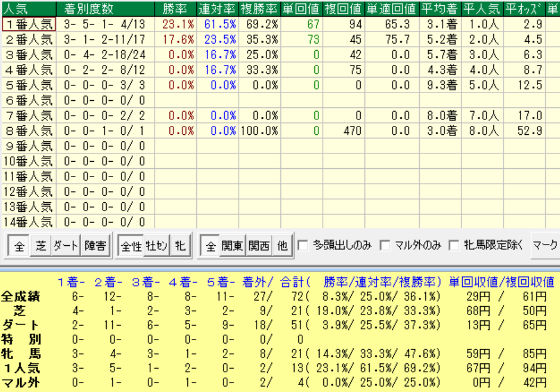Screen dimensions: 560x392
Task: Select the 2番人気 row label
Action: click(x=29, y=39)
